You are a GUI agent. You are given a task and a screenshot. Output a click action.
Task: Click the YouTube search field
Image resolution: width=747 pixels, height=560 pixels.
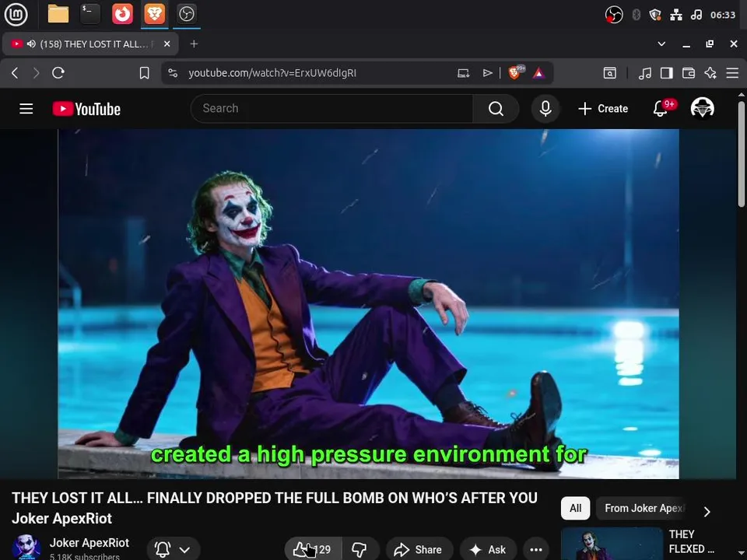331,109
